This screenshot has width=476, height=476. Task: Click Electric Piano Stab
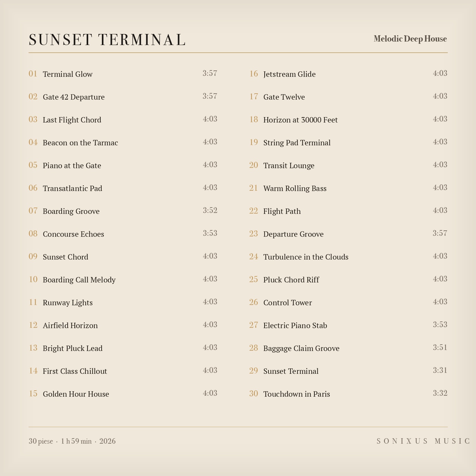(295, 325)
